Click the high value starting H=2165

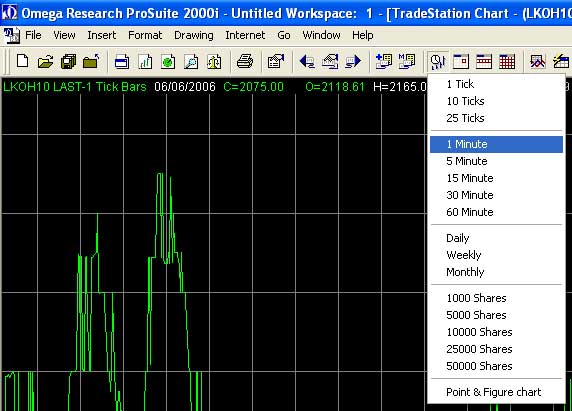pos(400,87)
